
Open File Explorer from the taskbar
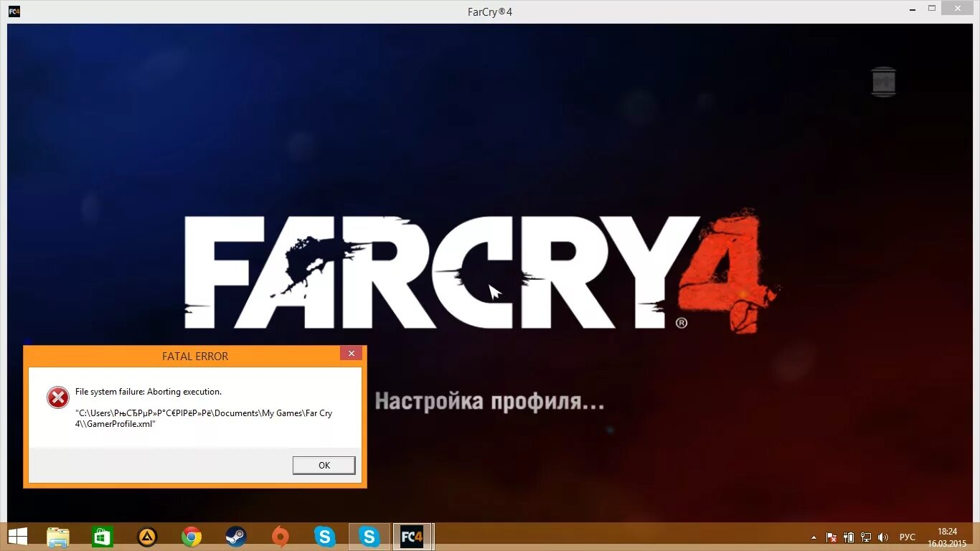[x=58, y=537]
